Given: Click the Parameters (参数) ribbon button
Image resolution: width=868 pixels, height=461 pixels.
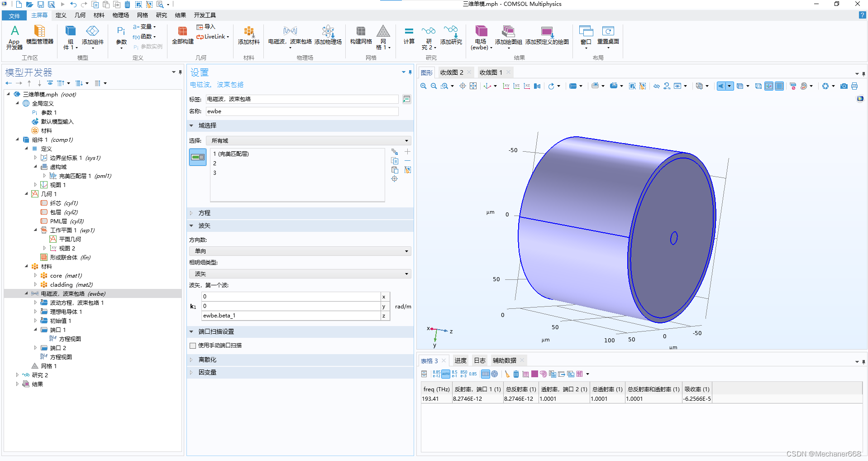Looking at the screenshot, I should (121, 37).
